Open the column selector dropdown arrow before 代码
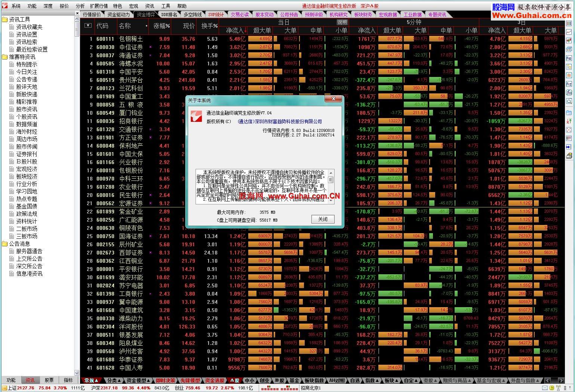Viewport: 575px width, 392px height. click(88, 25)
